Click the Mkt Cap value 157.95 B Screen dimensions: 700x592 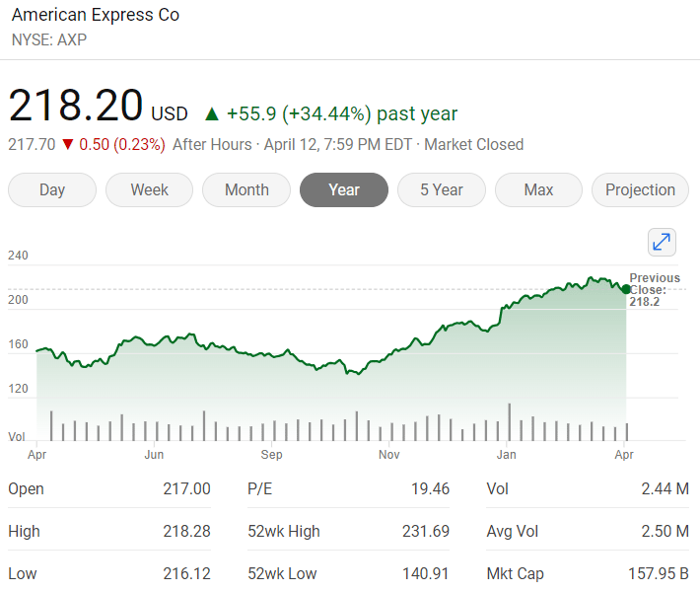point(659,573)
